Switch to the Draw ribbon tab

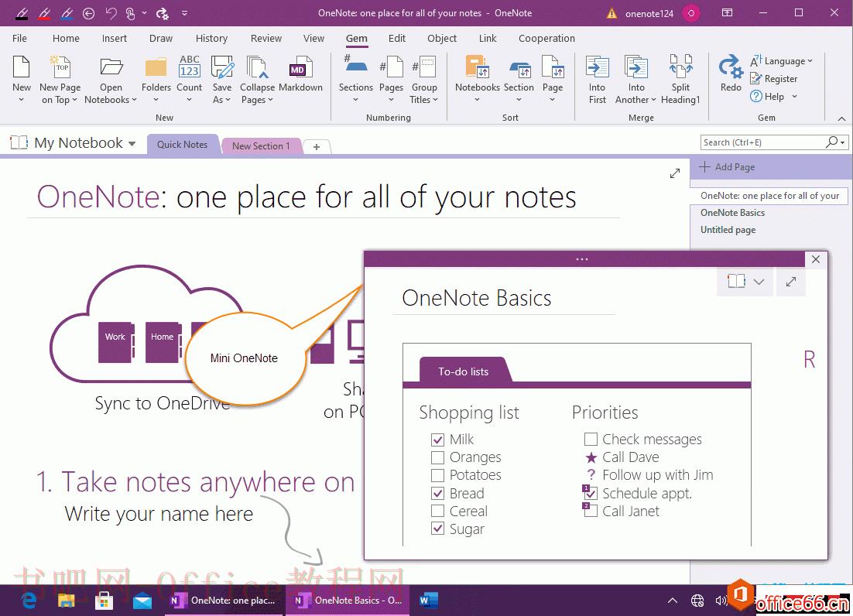pos(161,38)
